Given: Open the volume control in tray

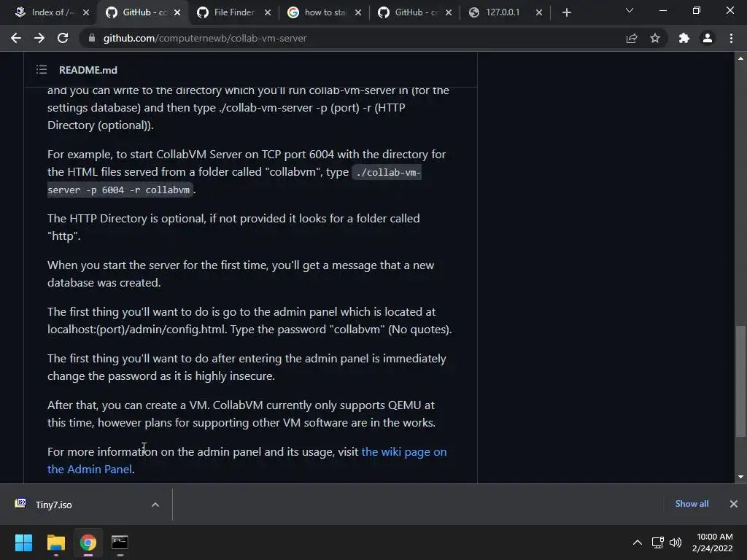Looking at the screenshot, I should pyautogui.click(x=676, y=542).
